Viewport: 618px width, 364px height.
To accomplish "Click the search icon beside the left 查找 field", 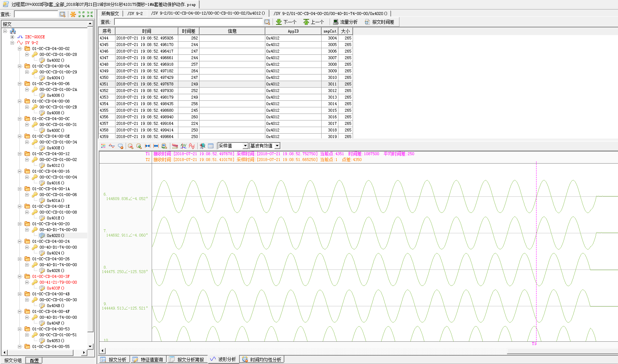I will (62, 14).
